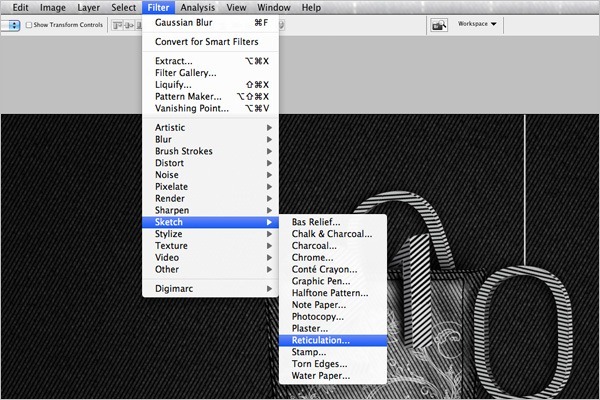Open the Edit menu
The height and width of the screenshot is (400, 600).
[20, 7]
